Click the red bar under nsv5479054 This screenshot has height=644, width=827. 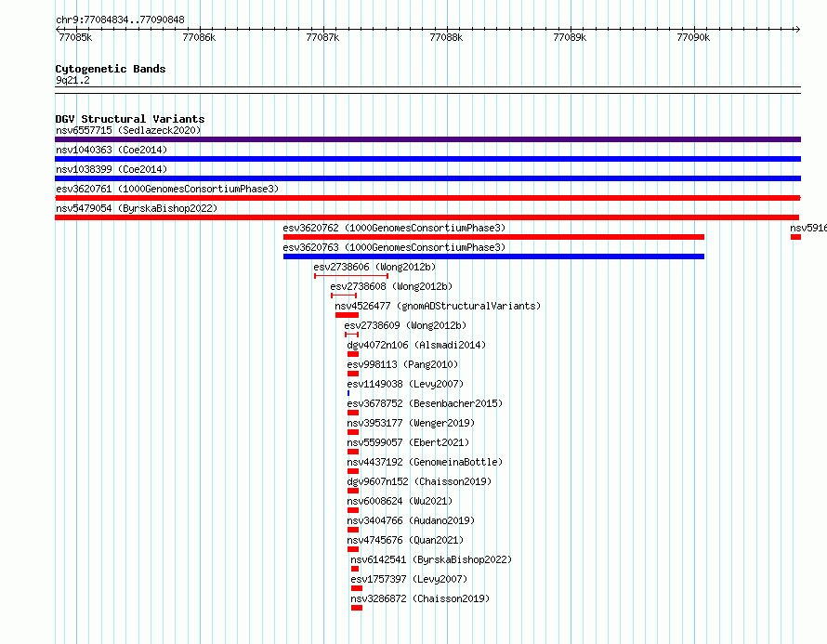tap(427, 217)
